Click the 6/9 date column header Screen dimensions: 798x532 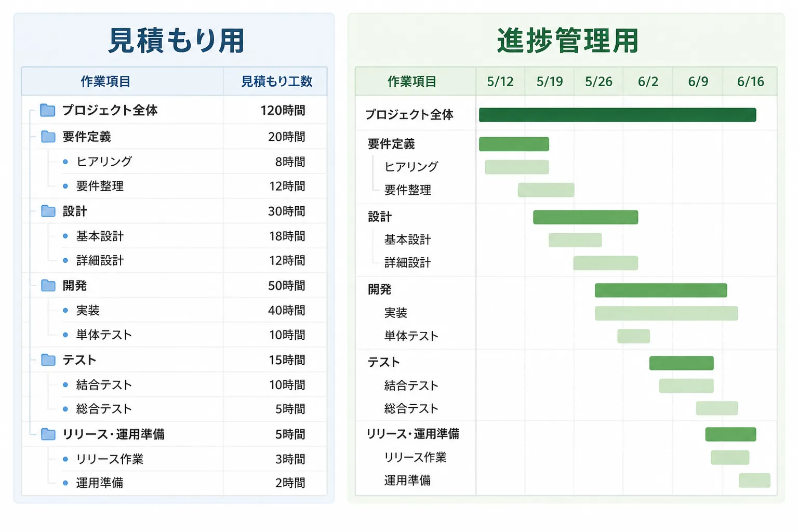coord(698,82)
